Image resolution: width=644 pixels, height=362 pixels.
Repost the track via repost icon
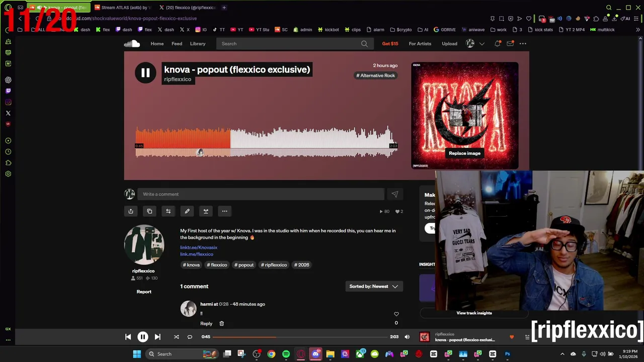coord(168,211)
